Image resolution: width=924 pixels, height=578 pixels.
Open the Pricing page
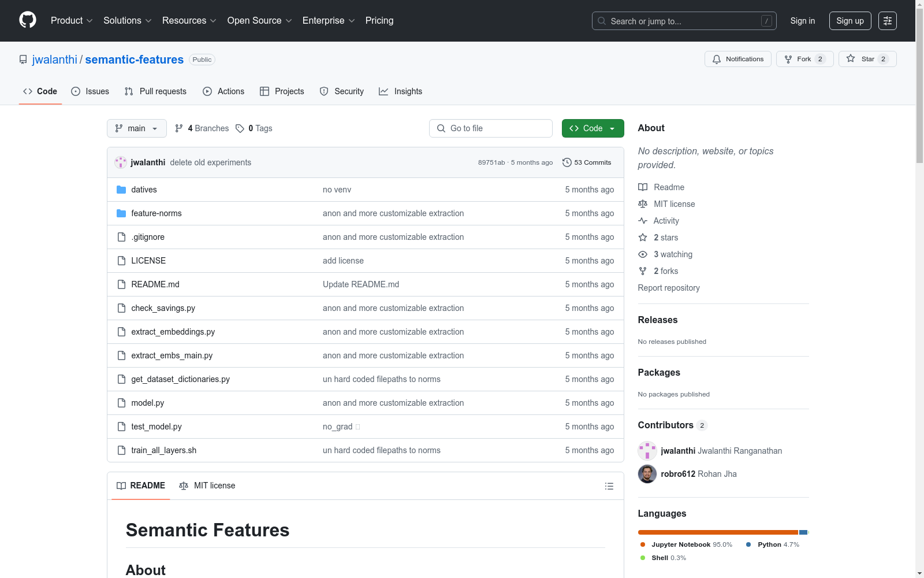coord(379,21)
